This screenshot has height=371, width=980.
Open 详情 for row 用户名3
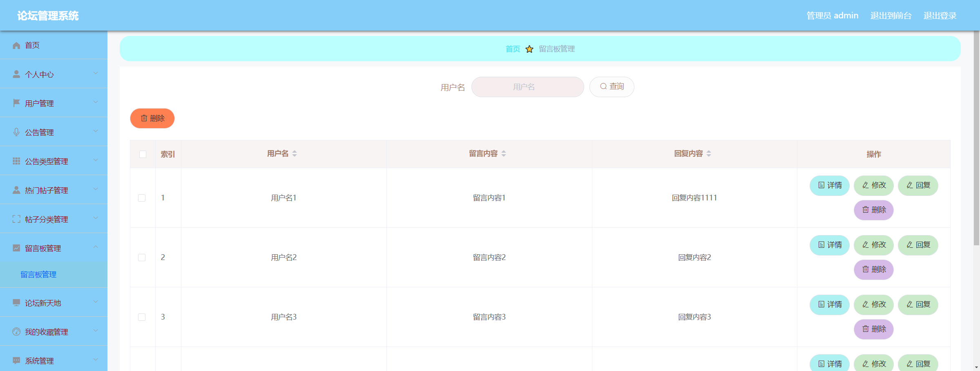click(830, 305)
